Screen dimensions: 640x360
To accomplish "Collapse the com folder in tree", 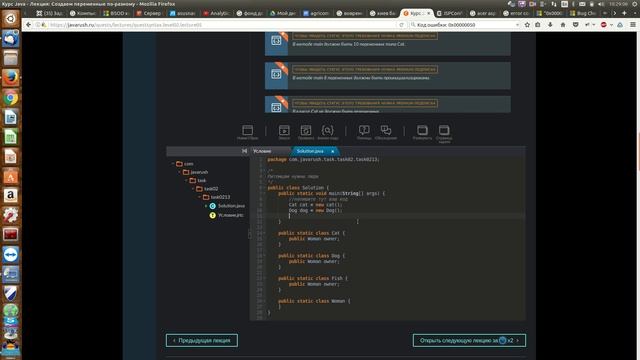I will [173, 164].
